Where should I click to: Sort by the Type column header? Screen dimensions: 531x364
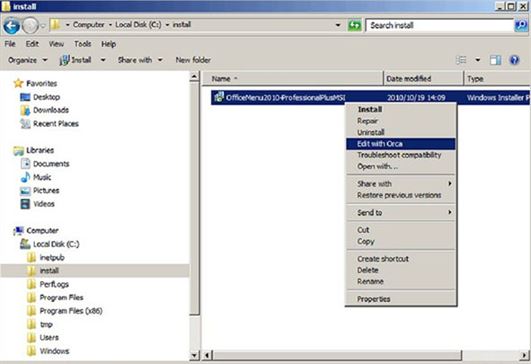(x=496, y=79)
